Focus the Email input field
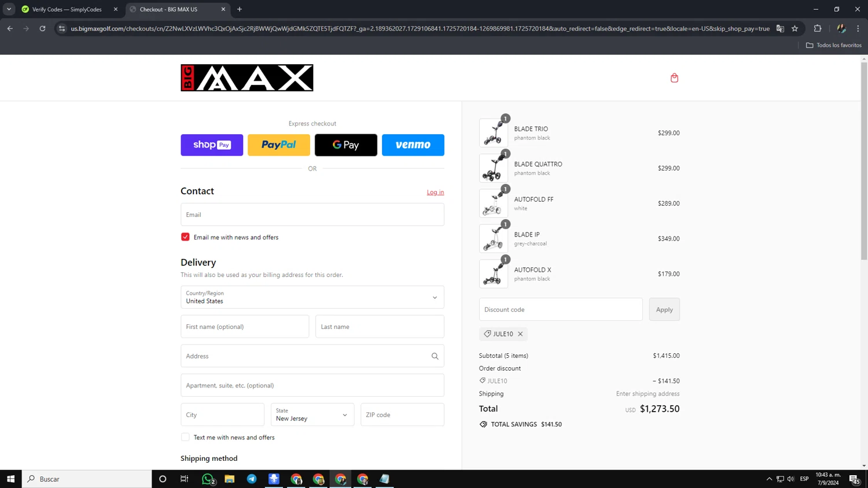 [x=312, y=215]
